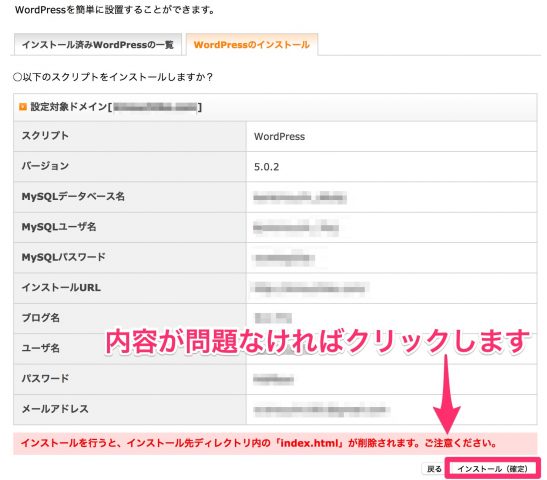Click the WordPress script value

click(279, 136)
